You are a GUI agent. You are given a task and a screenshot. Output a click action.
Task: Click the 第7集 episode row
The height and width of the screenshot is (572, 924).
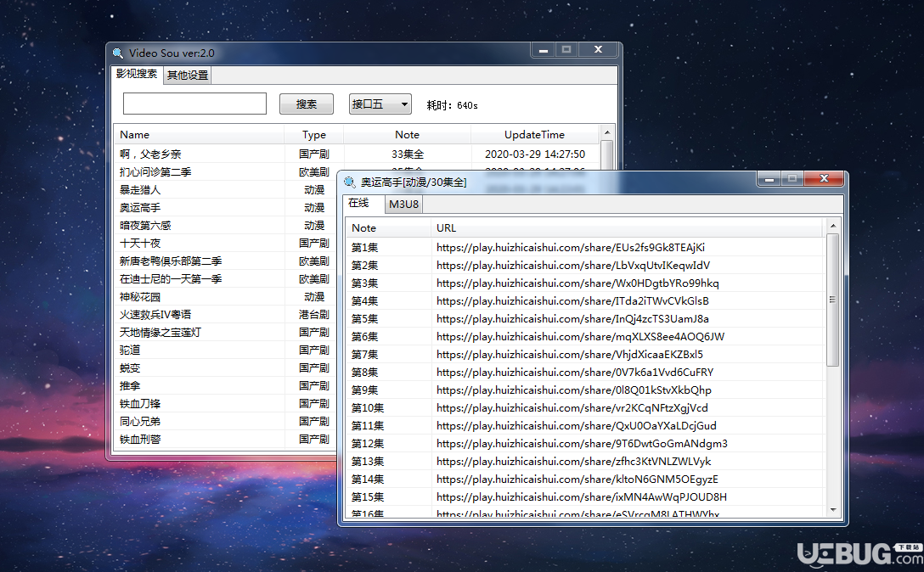585,355
